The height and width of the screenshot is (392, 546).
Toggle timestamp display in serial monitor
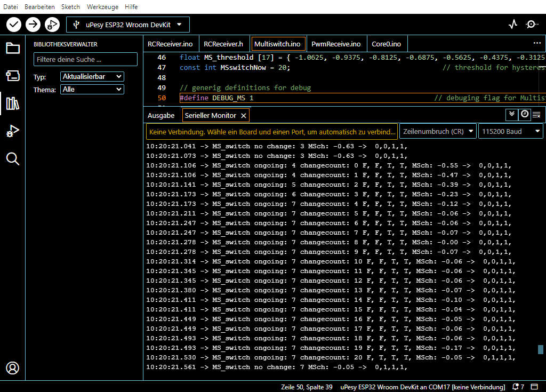point(525,114)
